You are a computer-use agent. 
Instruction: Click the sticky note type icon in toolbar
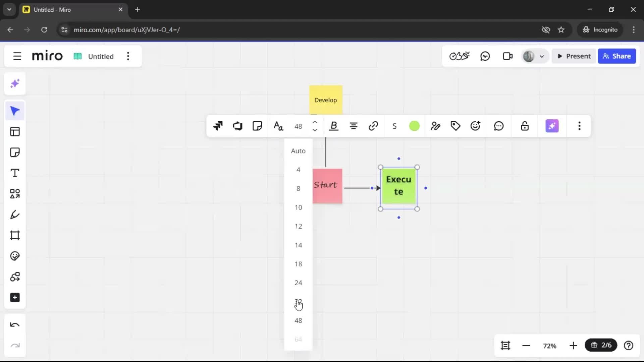[x=257, y=126]
